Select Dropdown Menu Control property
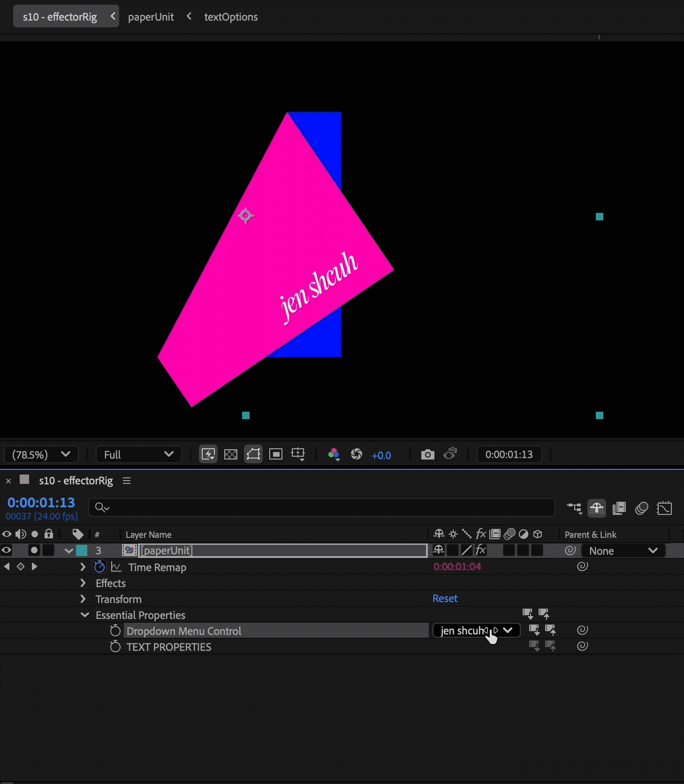 click(x=184, y=631)
